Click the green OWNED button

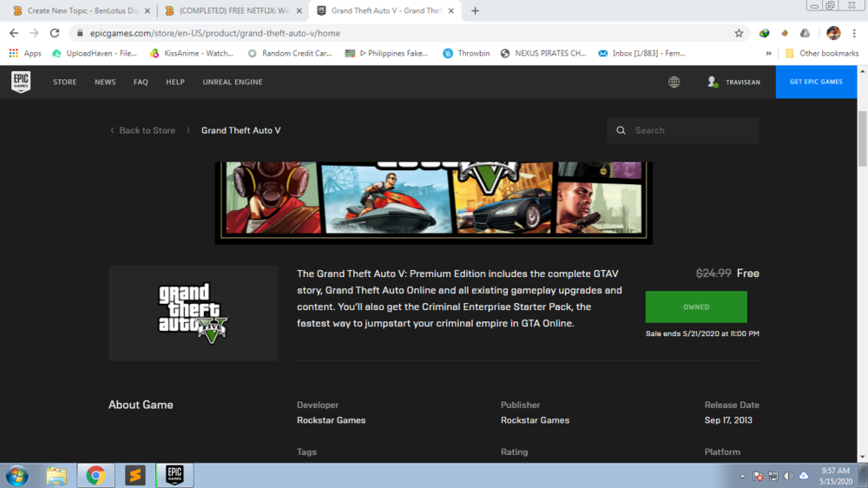tap(695, 307)
